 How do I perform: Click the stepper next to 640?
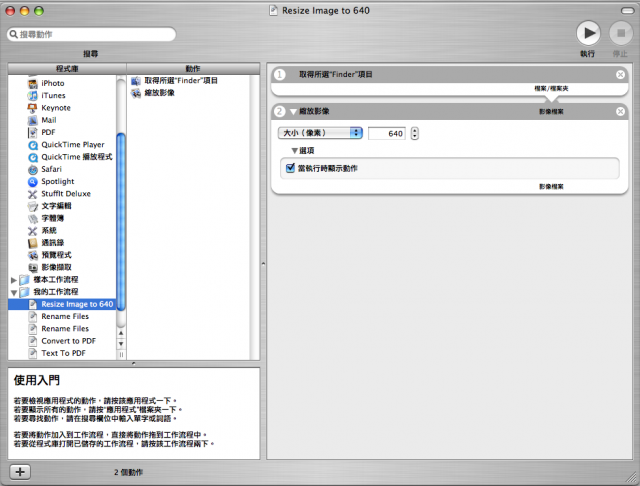click(415, 133)
